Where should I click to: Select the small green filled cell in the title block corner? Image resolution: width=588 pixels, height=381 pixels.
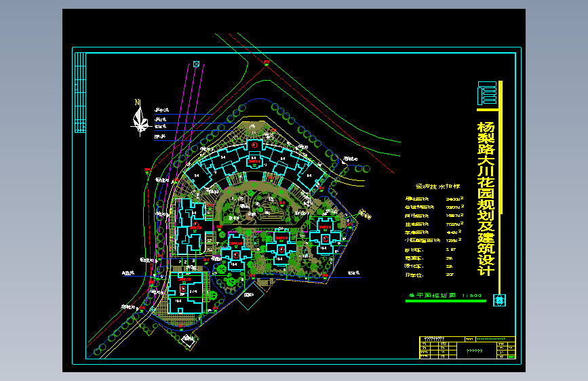[511, 357]
